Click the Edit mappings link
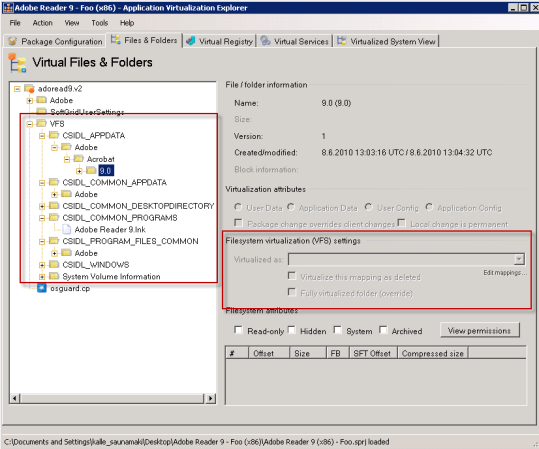Screen dimensions: 539x449 tap(505, 273)
